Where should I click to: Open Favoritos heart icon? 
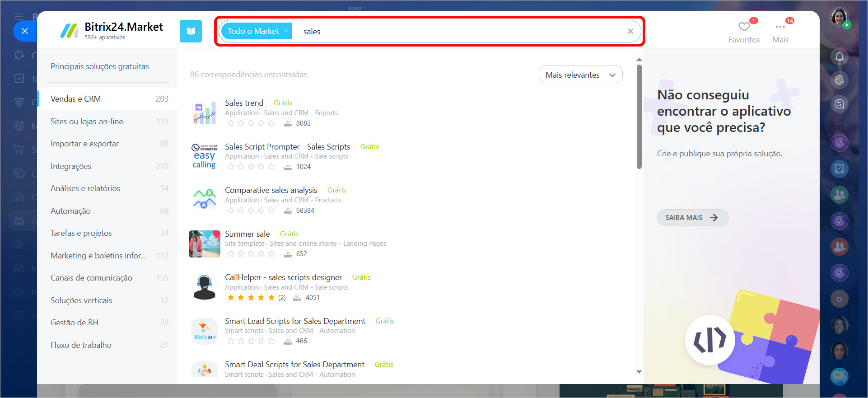(744, 27)
